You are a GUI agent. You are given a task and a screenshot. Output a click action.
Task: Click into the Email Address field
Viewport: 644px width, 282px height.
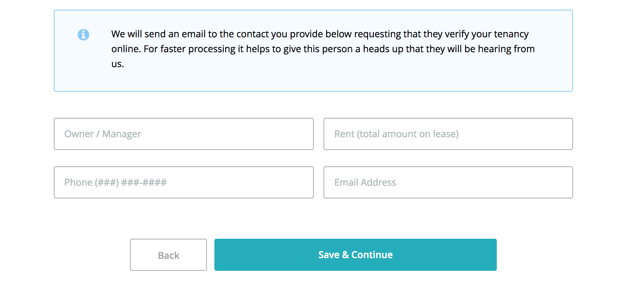[x=448, y=182]
